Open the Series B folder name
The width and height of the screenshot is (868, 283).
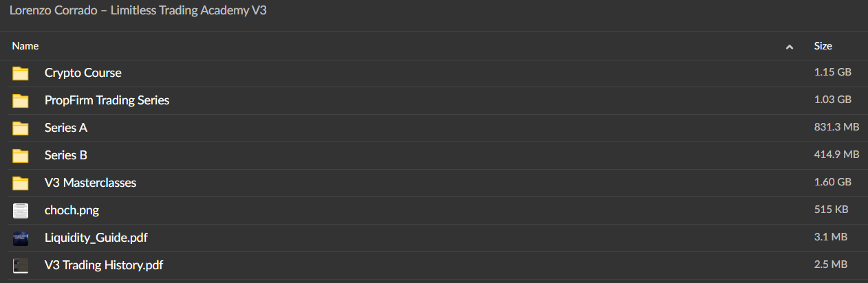[x=66, y=155]
